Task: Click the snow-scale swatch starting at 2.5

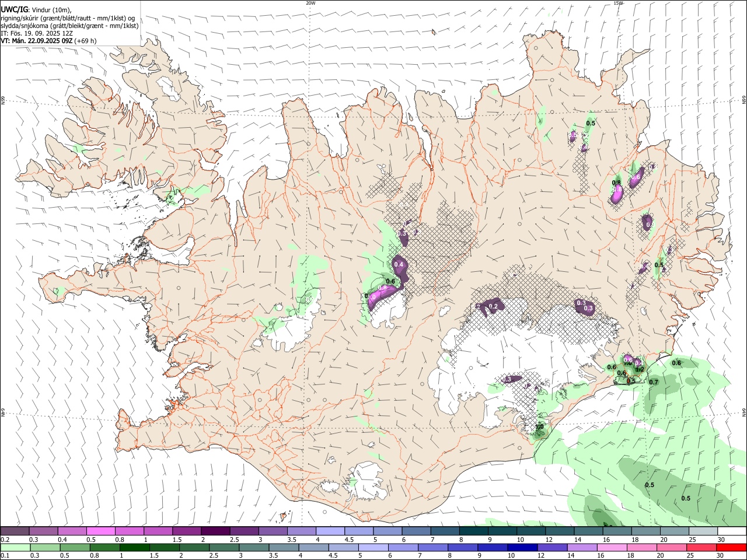Action: pos(243,531)
